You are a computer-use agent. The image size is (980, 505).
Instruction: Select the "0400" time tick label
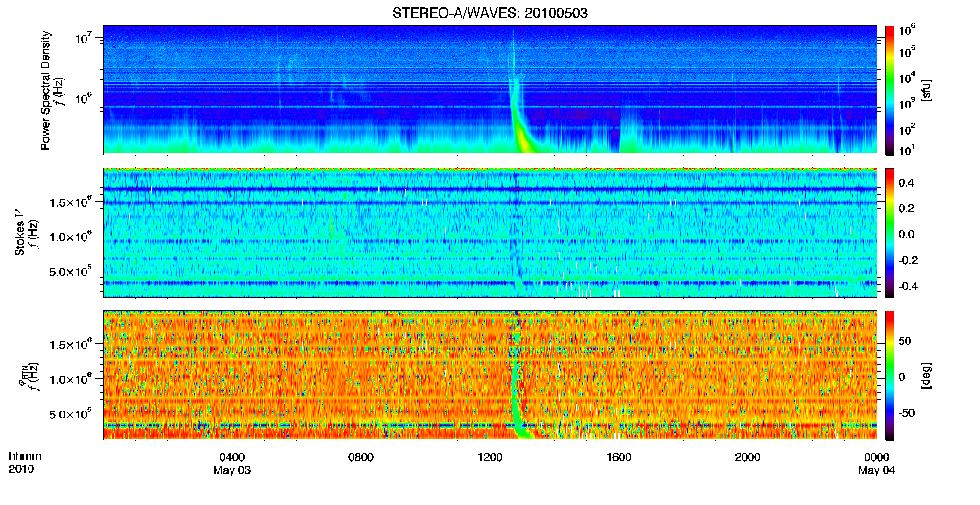[232, 457]
